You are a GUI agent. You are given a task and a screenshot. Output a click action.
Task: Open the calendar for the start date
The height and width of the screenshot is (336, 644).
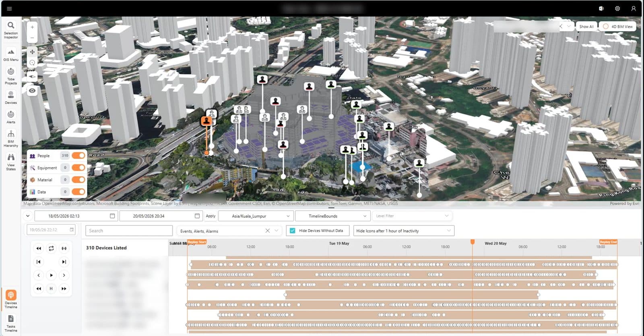pyautogui.click(x=112, y=216)
